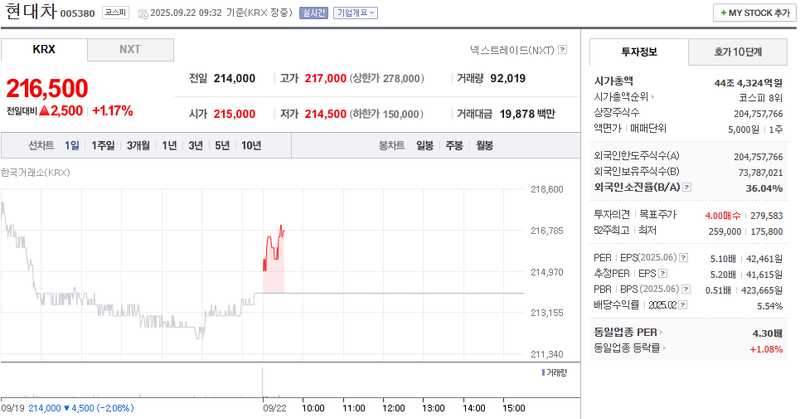Switch to 일봉 candlestick chart

tap(424, 145)
